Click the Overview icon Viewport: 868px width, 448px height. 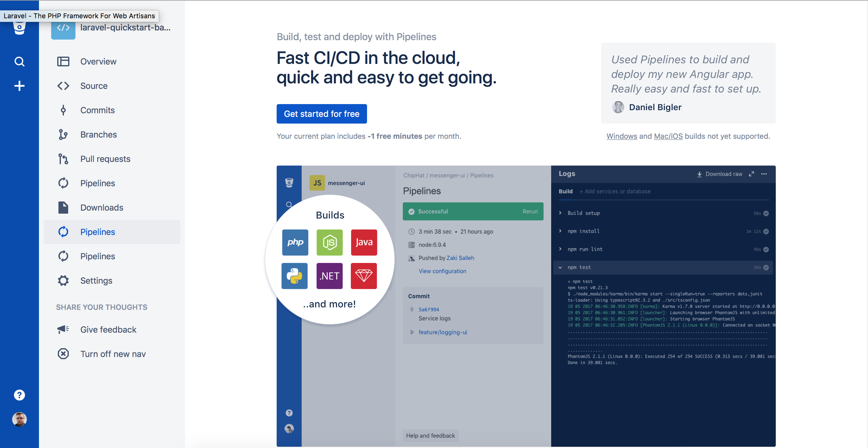coord(63,61)
